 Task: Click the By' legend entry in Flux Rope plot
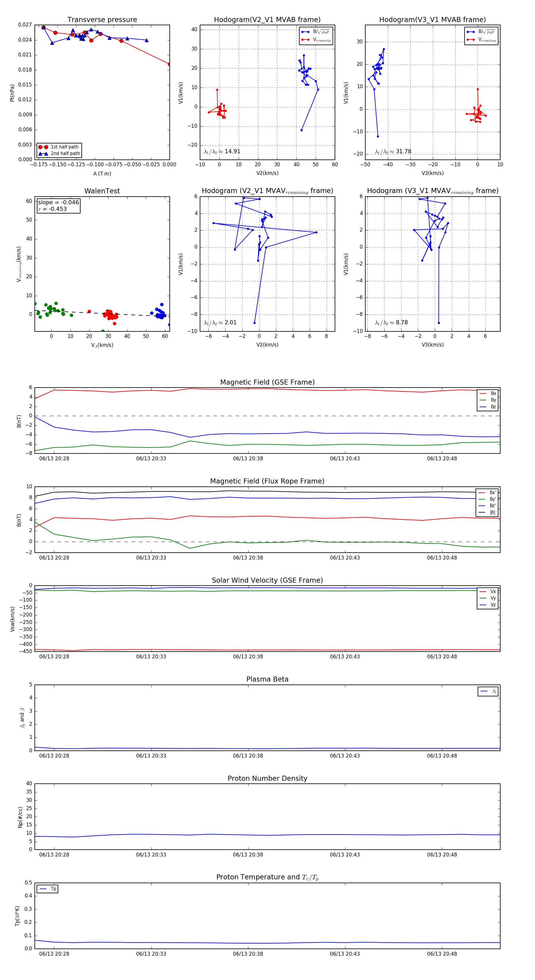pos(487,499)
